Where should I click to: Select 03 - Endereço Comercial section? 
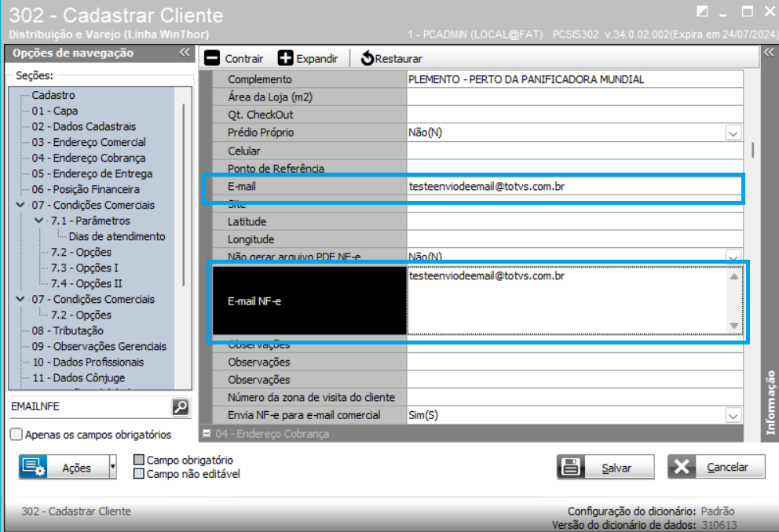89,142
